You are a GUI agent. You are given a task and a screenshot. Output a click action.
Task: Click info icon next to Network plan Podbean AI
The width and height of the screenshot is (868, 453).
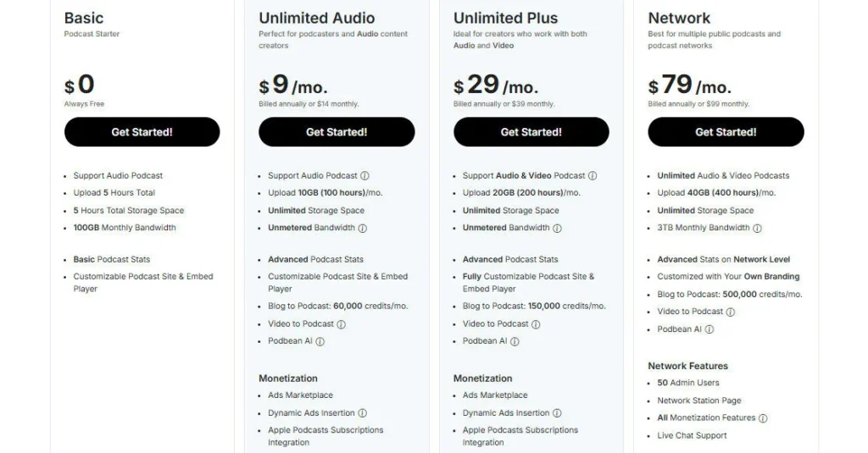point(709,329)
